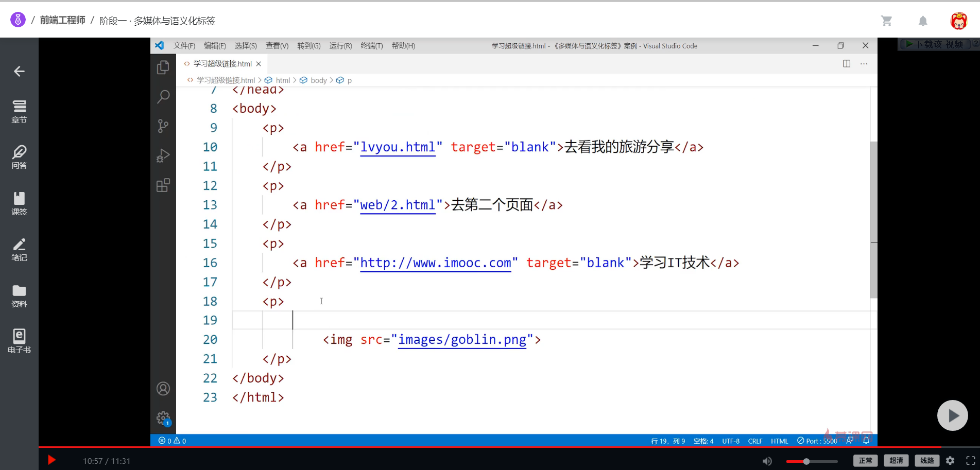The width and height of the screenshot is (980, 470).
Task: Go back using the left arrow icon
Action: tap(19, 71)
